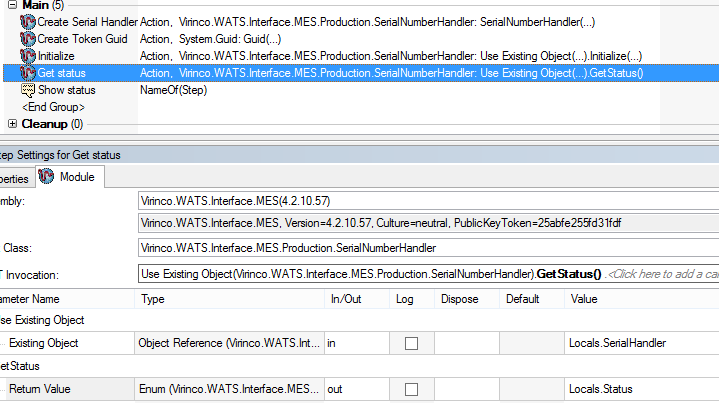
Task: Click the Class field SerialNumberHandler
Action: tap(428, 248)
